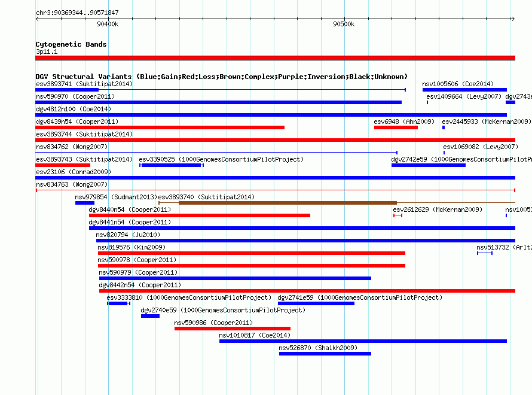Open nsv1010817 (Coe2014) variant label
Viewport: 532px width, 395px height.
(x=255, y=335)
